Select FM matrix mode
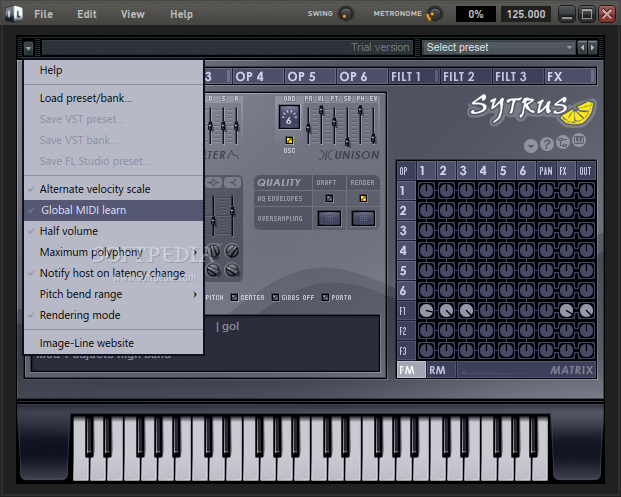 411,370
